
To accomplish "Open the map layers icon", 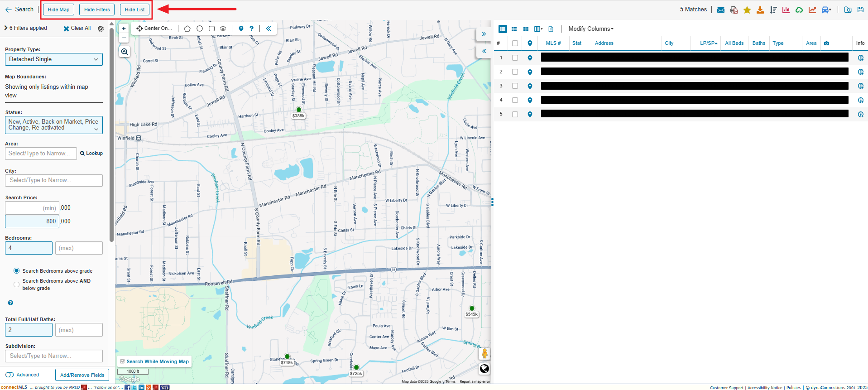I will click(223, 29).
